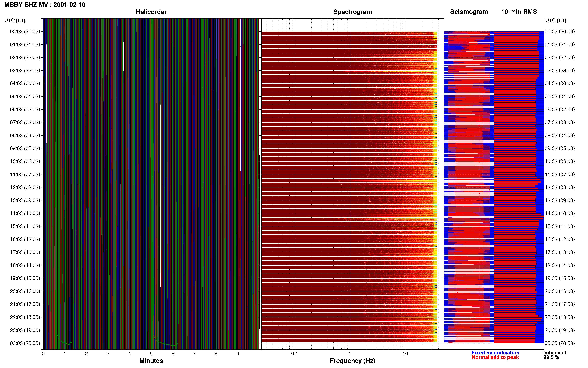Image resolution: width=588 pixels, height=368 pixels.
Task: Click right time label 14:03 (10:03)
Action: (x=560, y=213)
